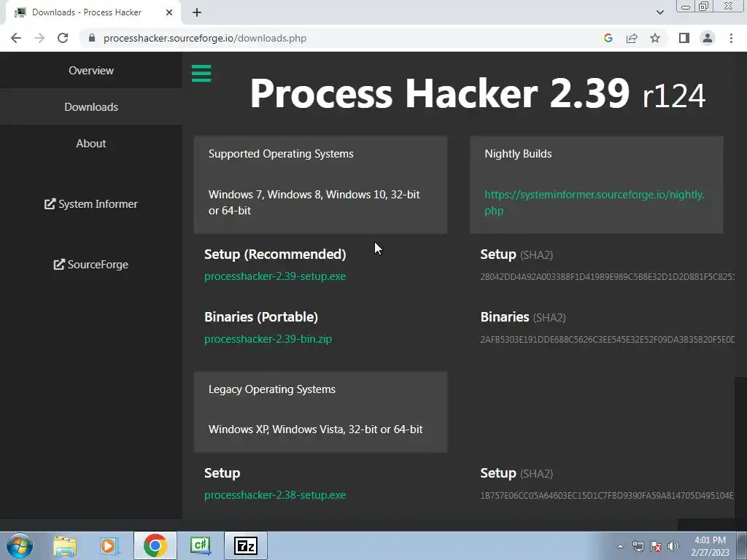Download processhacker-2.39-bin.zip
The image size is (747, 560).
click(x=268, y=339)
